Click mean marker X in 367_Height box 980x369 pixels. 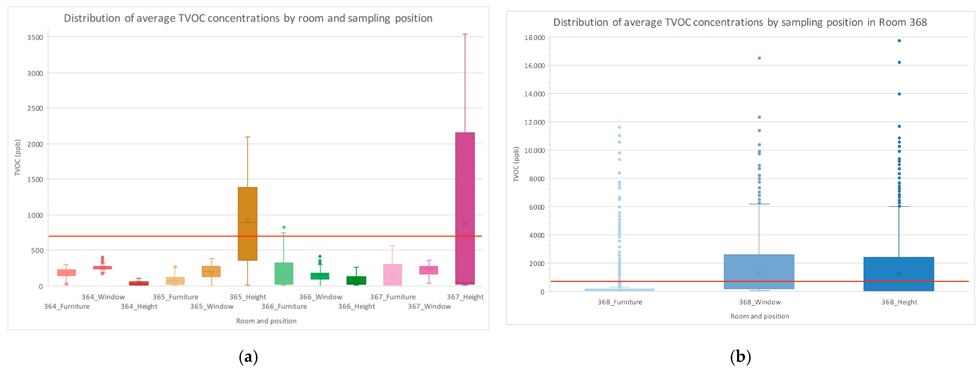465,224
